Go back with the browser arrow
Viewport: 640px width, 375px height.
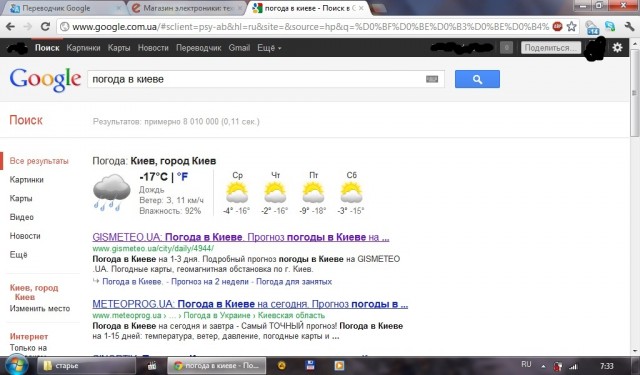10,27
